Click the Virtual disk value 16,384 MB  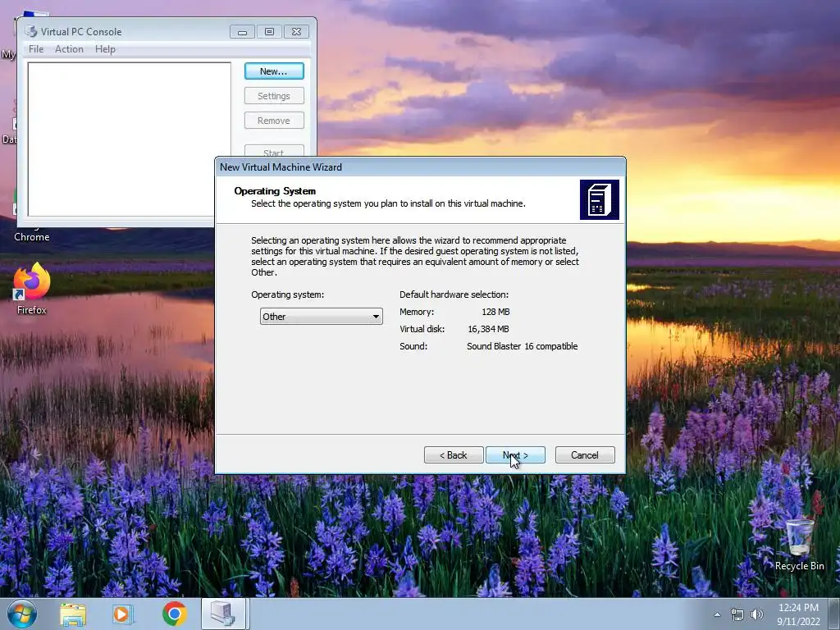(x=488, y=329)
